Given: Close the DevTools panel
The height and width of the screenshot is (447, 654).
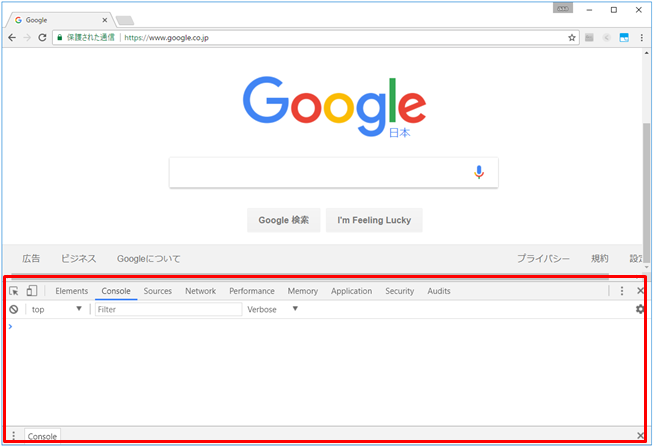Looking at the screenshot, I should [x=640, y=291].
